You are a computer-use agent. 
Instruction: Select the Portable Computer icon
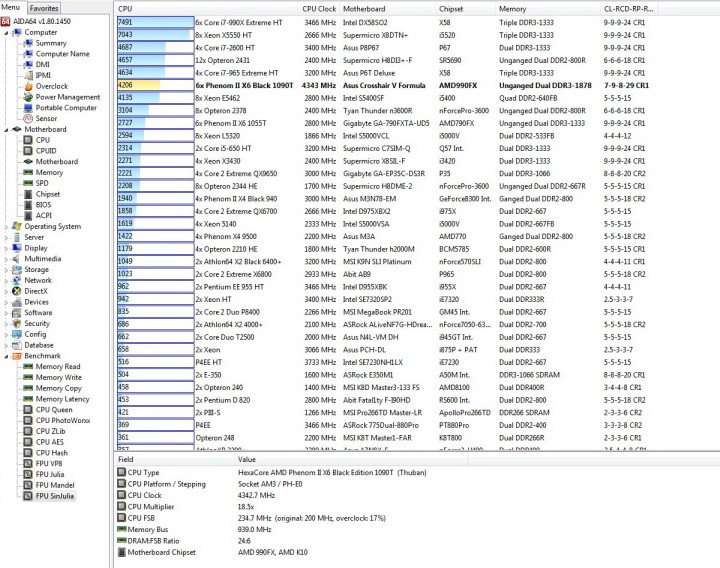28,108
